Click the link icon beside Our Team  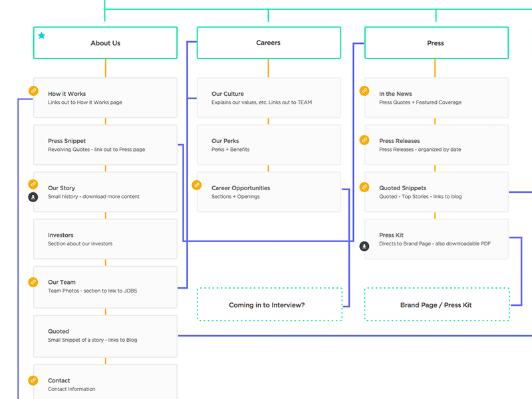[33, 282]
